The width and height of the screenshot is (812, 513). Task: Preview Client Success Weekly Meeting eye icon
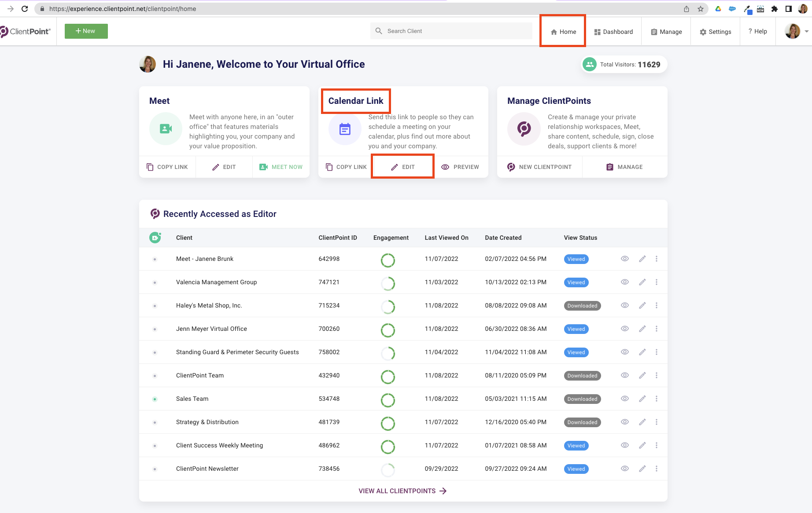click(x=625, y=445)
